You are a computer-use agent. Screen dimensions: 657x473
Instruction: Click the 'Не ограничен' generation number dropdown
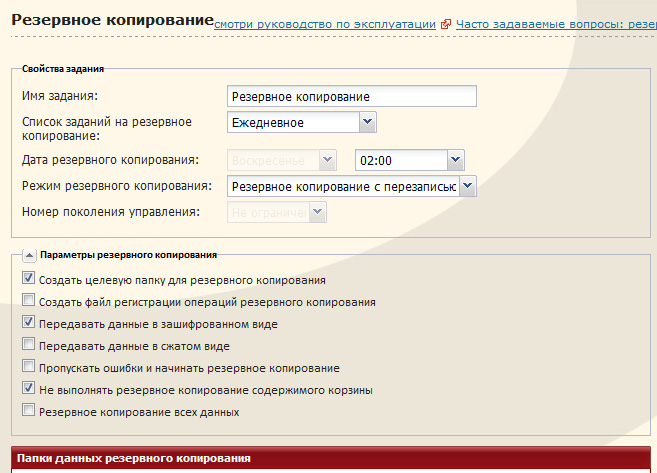coord(277,212)
